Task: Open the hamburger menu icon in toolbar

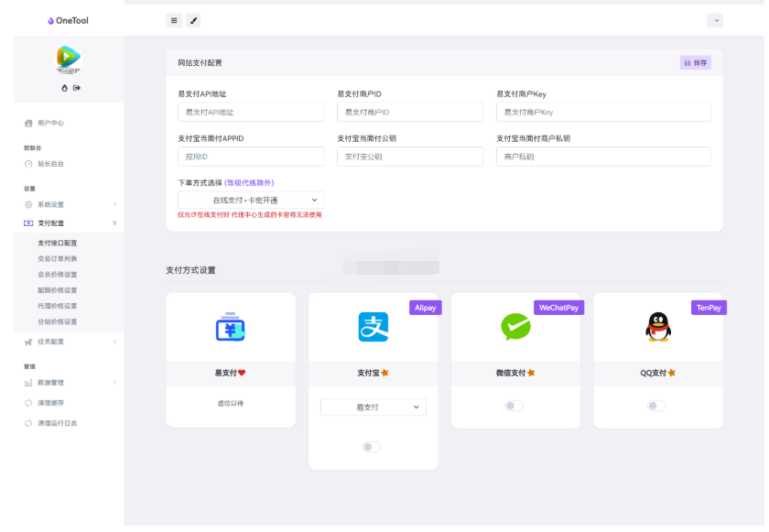Action: coord(173,19)
